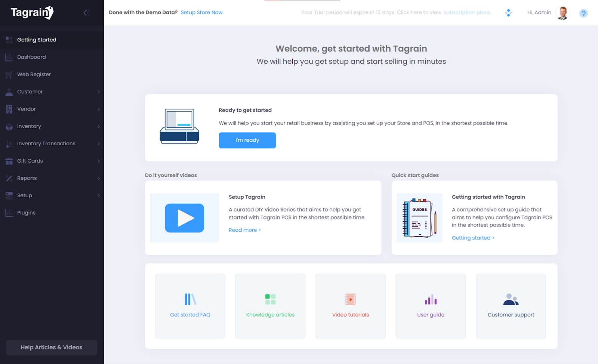The image size is (598, 364).
Task: Click Read more under Setup Tagrain
Action: click(x=245, y=230)
